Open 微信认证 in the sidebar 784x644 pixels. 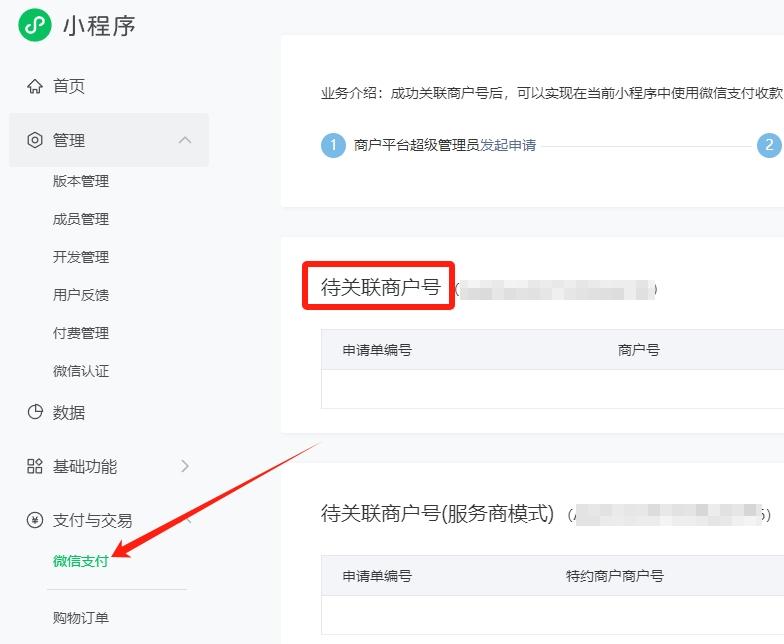81,371
